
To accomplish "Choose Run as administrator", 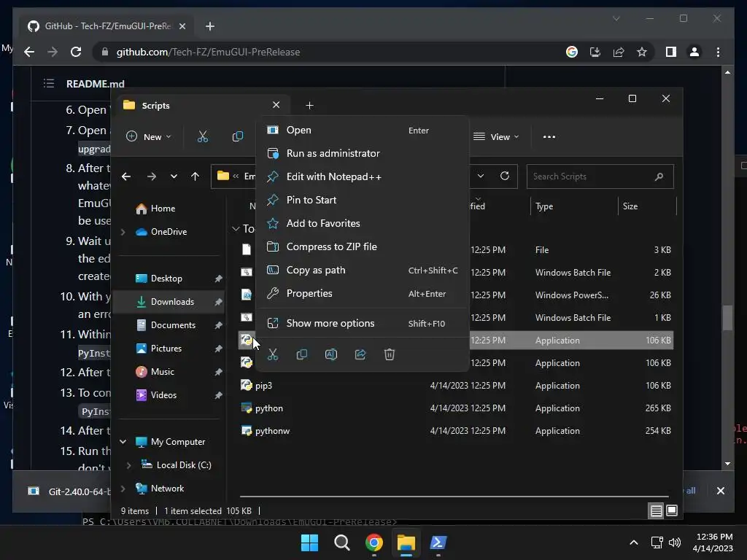I will point(362,153).
